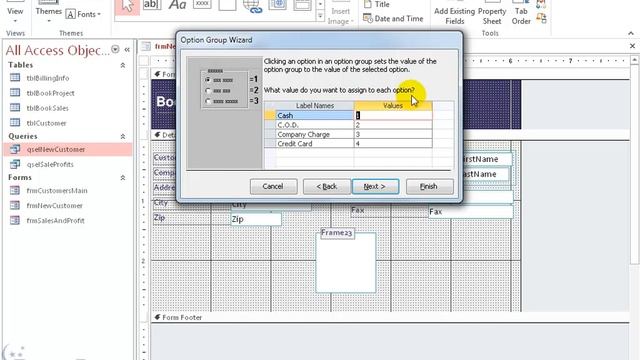Viewport: 640px width, 360px height.
Task: Select the Credit Card label name cell
Action: click(315, 144)
